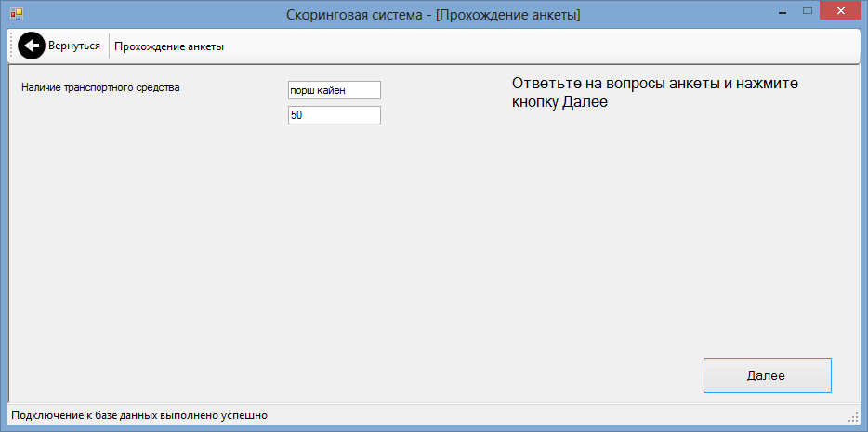
Task: Select the Прохождение анкеты toolbar label
Action: click(169, 46)
